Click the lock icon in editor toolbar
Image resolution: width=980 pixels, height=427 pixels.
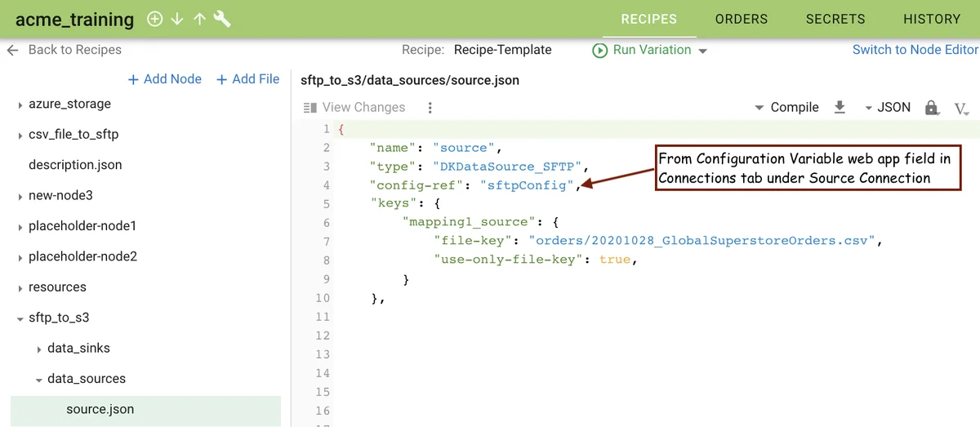[931, 108]
